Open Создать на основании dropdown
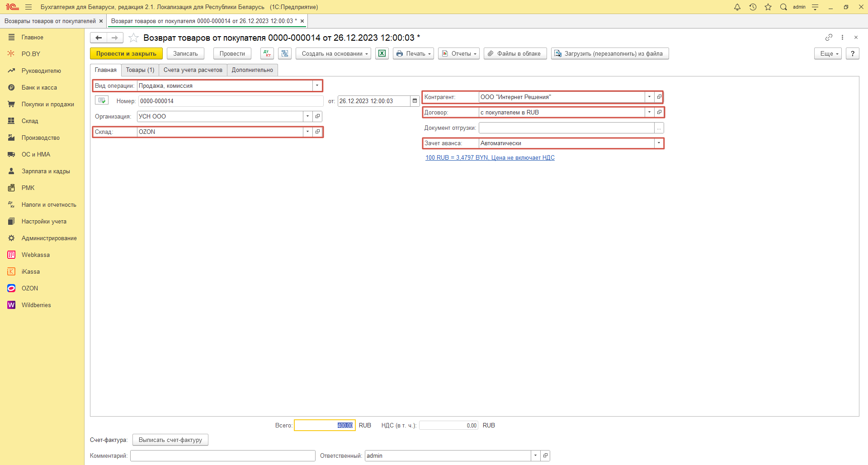The image size is (868, 465). coord(334,53)
